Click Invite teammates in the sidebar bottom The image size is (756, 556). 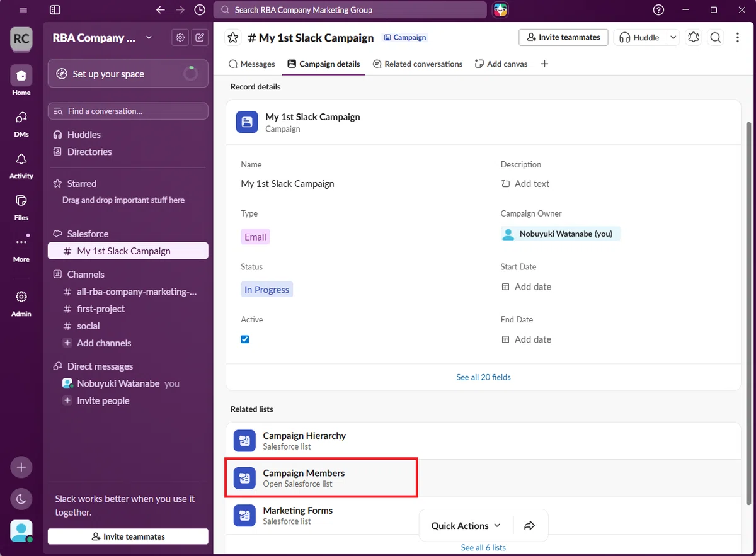(128, 536)
